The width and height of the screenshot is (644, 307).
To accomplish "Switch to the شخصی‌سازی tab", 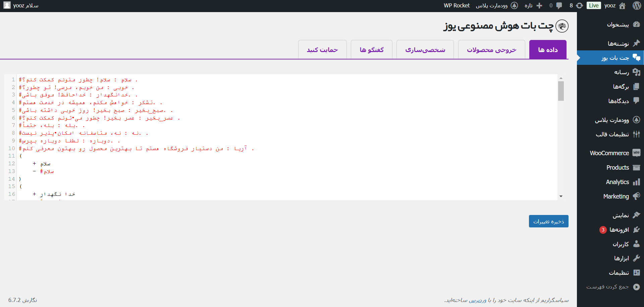I will (425, 50).
